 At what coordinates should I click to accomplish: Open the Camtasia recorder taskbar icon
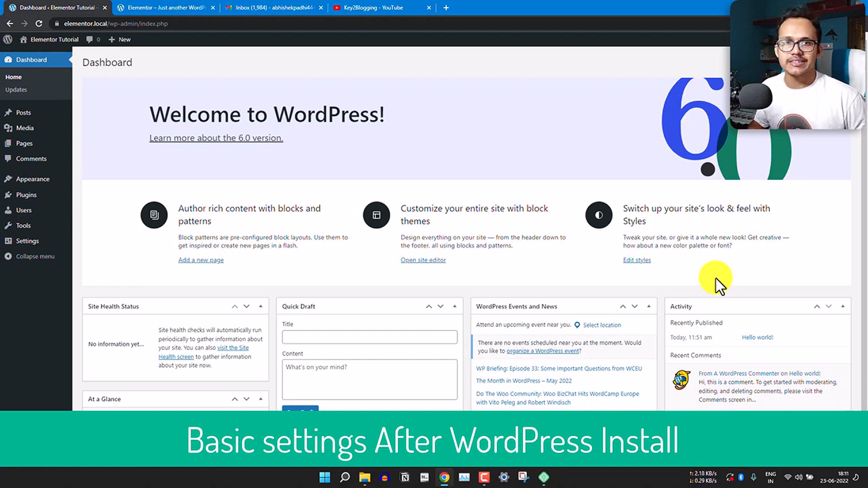[484, 477]
